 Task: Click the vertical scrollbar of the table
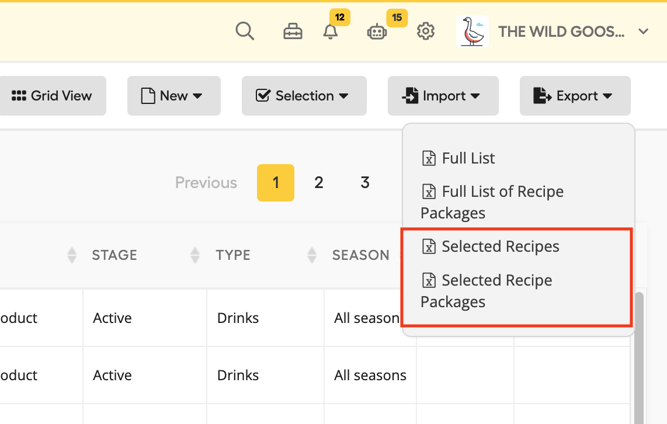(638, 357)
